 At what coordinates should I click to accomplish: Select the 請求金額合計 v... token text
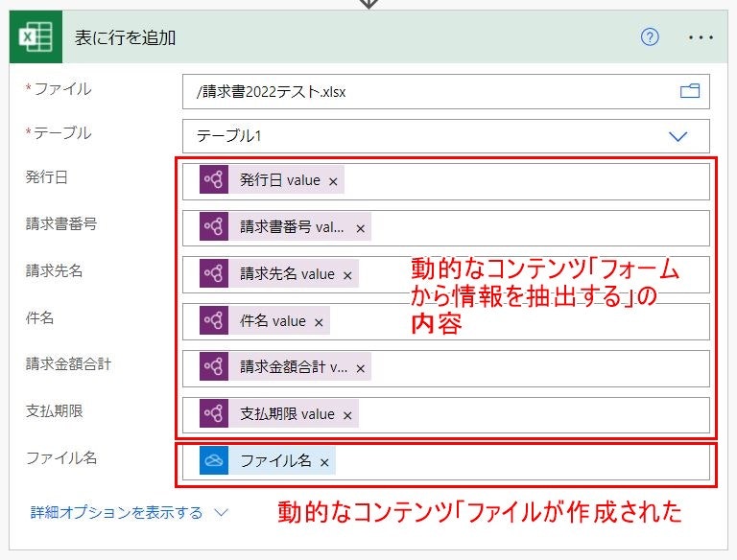coord(294,367)
